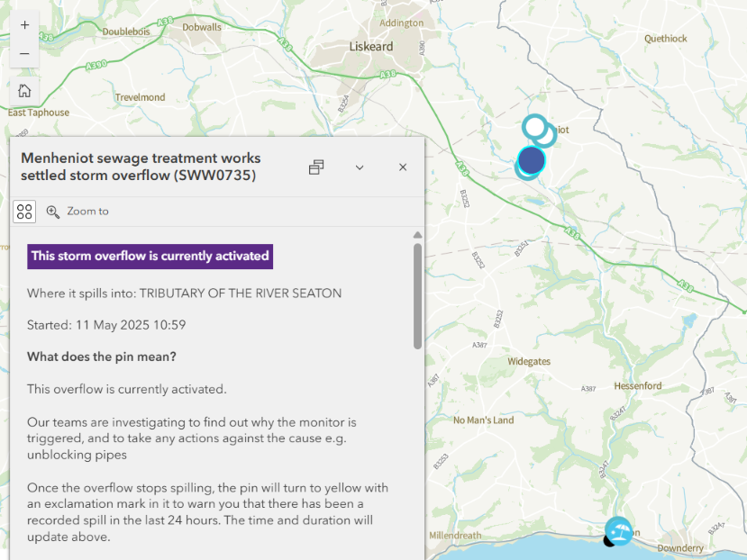Click the Quethiock label on map
This screenshot has width=747, height=560.
pos(666,39)
